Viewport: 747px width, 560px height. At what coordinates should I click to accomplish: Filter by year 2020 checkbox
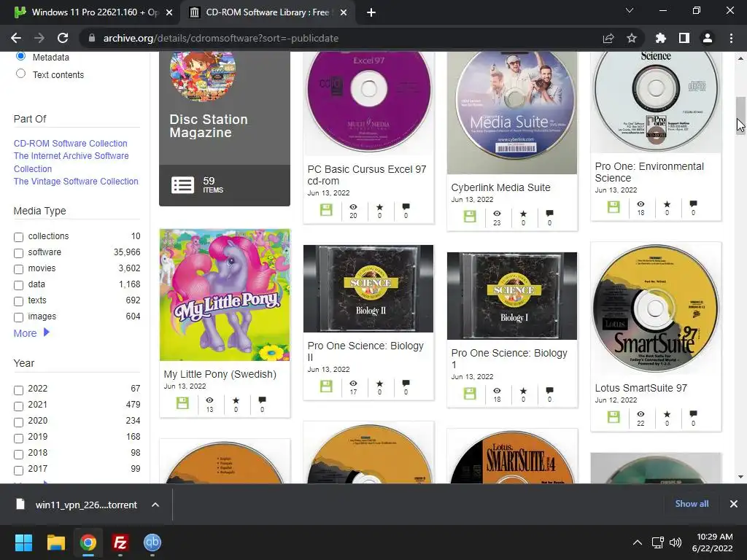(x=18, y=422)
